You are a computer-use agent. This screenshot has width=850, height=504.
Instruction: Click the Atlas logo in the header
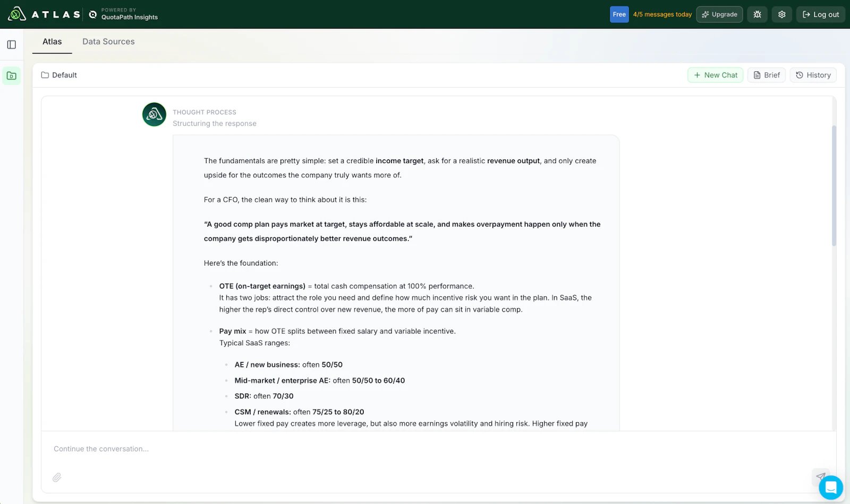tap(44, 14)
